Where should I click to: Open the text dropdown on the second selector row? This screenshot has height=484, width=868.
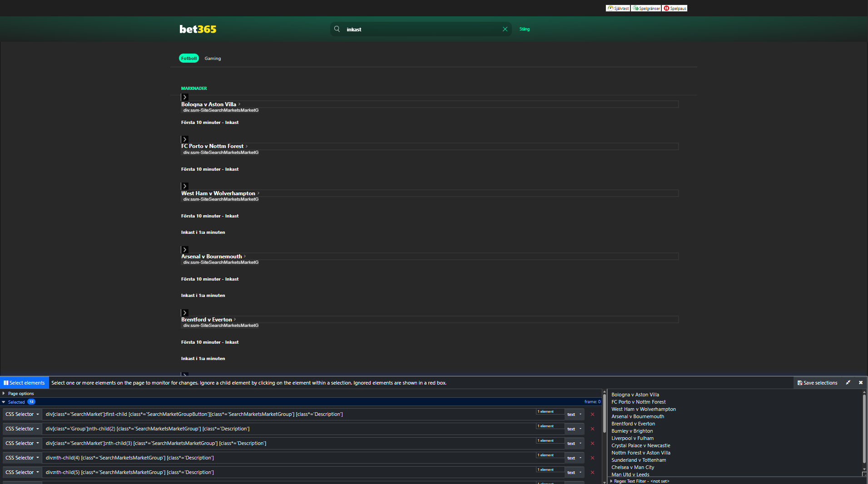tap(574, 429)
